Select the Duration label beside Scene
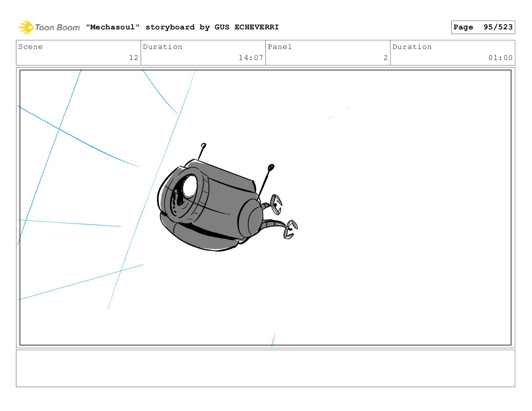532x411 pixels. coord(163,47)
